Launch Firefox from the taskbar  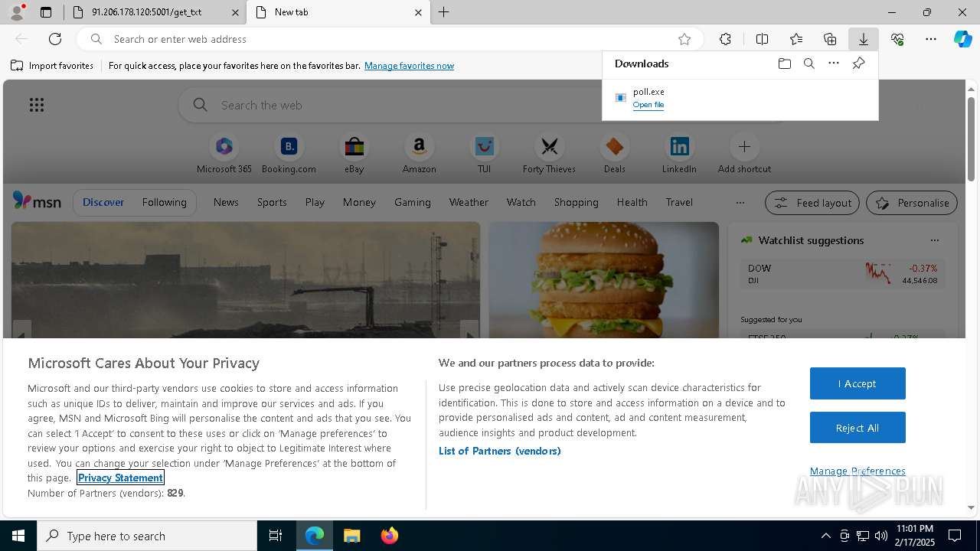point(389,536)
